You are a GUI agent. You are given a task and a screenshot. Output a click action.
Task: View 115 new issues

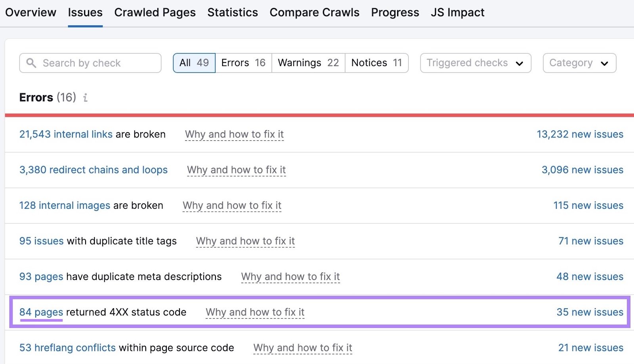[588, 206]
